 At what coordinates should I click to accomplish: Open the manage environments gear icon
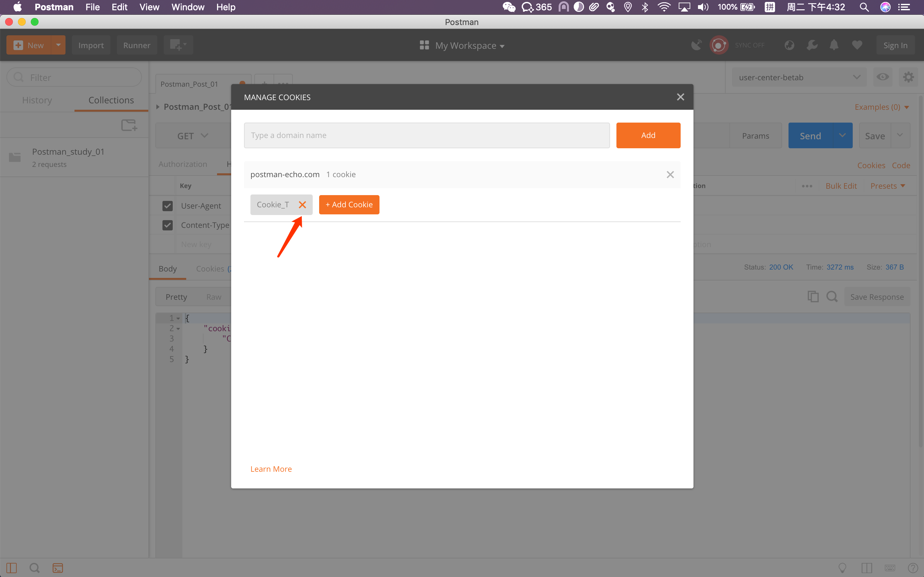point(908,77)
